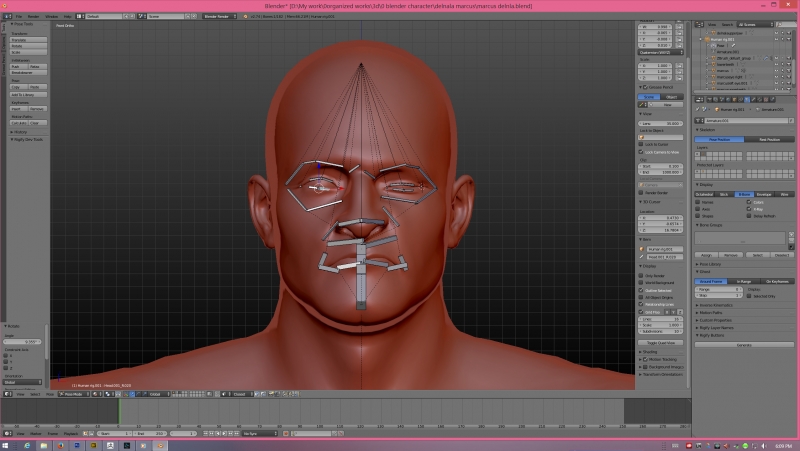Image resolution: width=800 pixels, height=451 pixels.
Task: Toggle the X-Ray display checkbox
Action: (749, 209)
